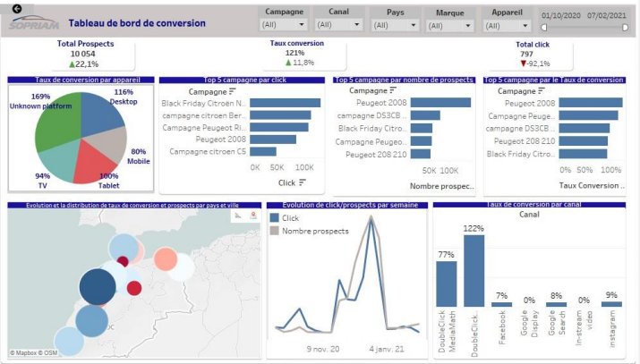Click the Sopriam logo
The width and height of the screenshot is (640, 364).
click(34, 23)
